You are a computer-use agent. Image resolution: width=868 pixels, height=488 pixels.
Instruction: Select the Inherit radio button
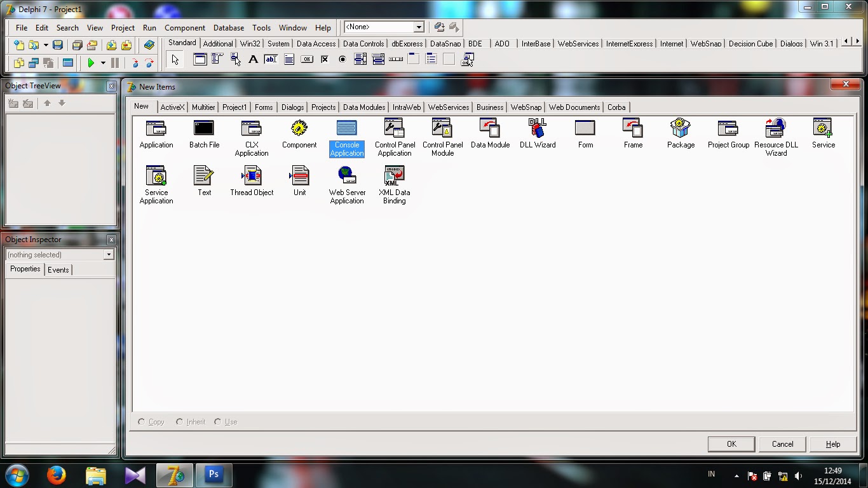tap(179, 421)
